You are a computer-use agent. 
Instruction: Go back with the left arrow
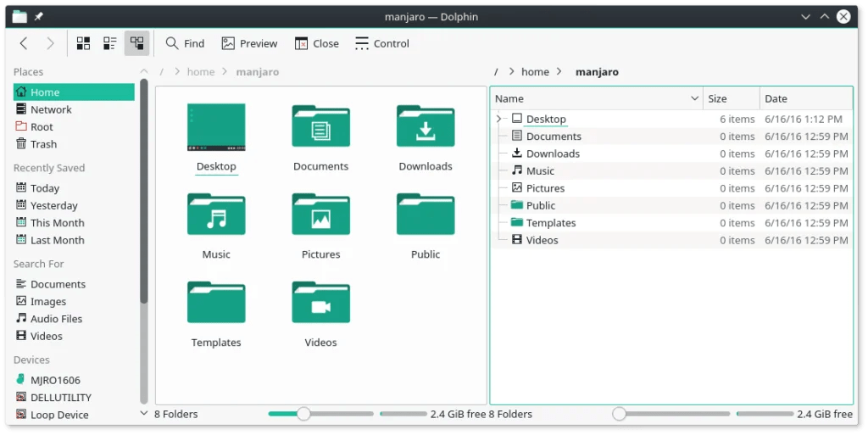coord(23,43)
